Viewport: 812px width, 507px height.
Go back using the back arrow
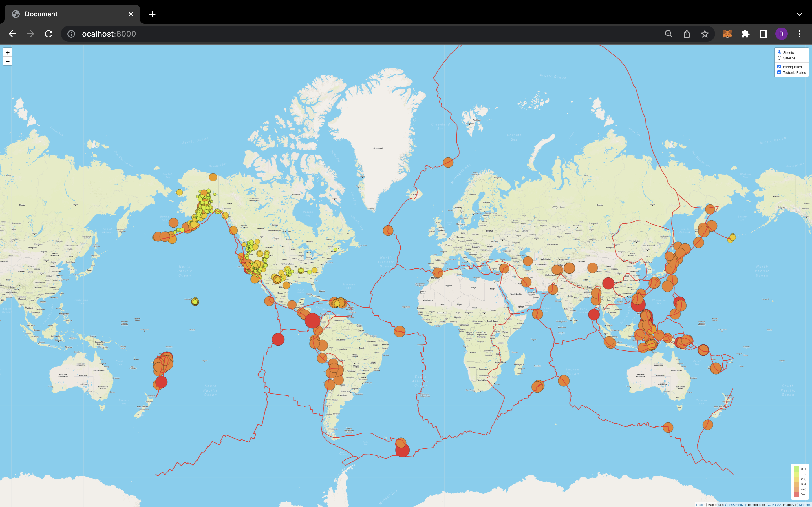[12, 34]
